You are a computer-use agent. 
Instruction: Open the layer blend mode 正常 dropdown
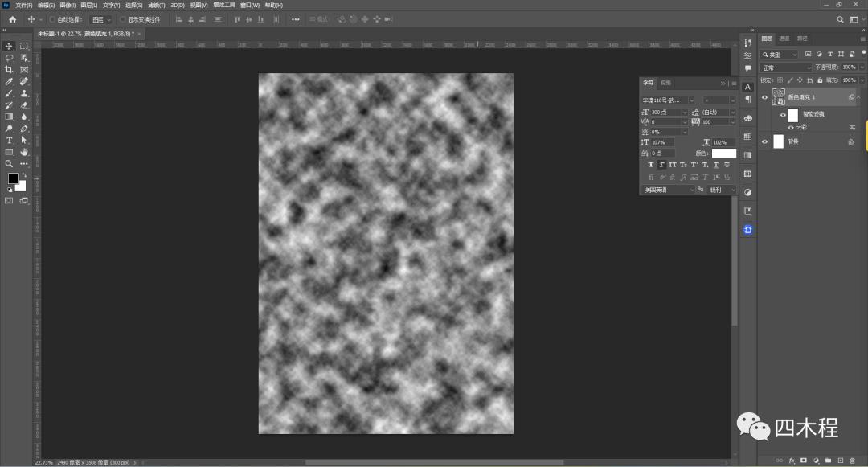coord(784,68)
